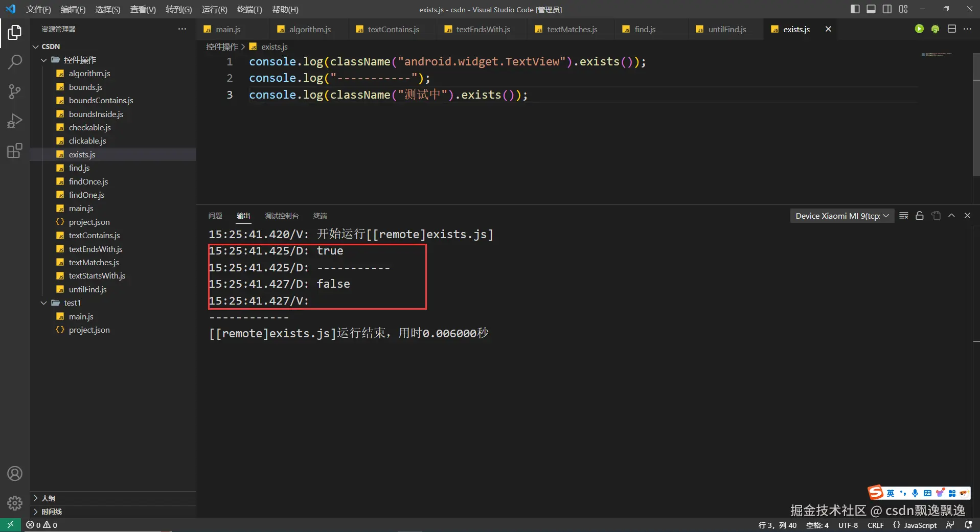Clear the output panel
This screenshot has height=532, width=980.
903,216
